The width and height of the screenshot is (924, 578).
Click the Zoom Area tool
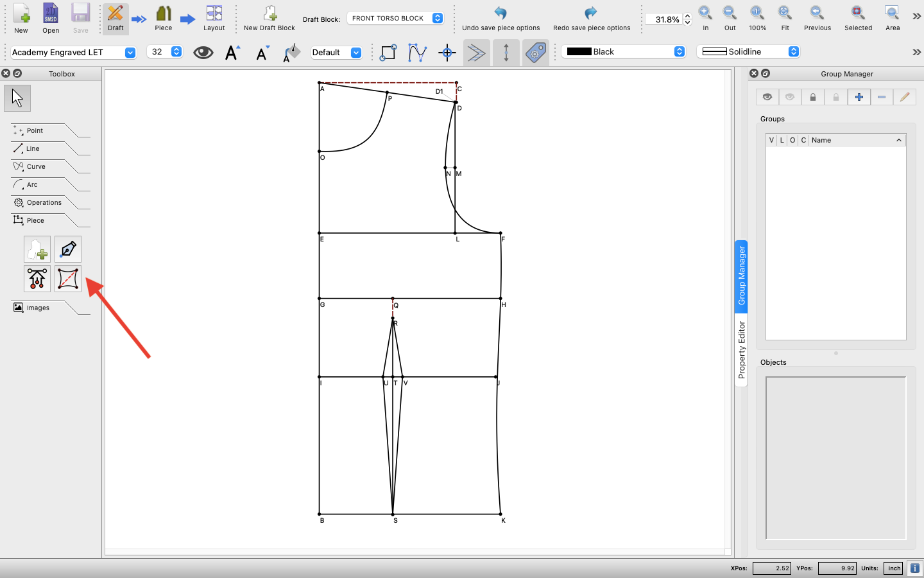point(893,19)
